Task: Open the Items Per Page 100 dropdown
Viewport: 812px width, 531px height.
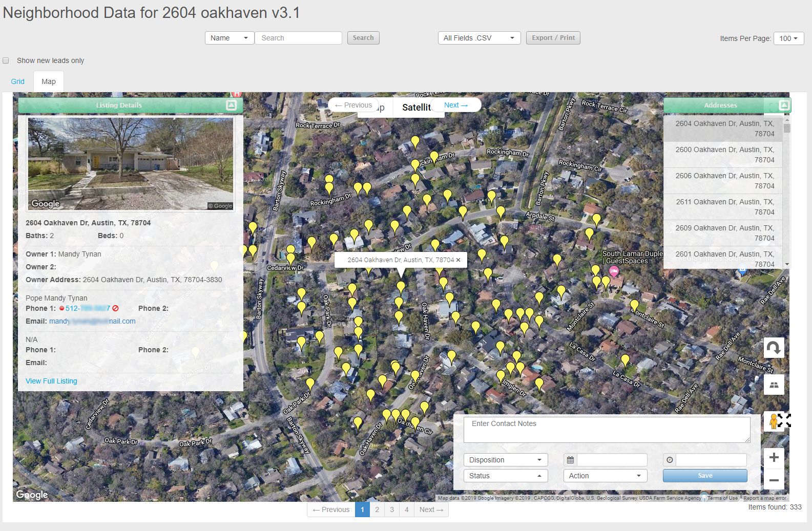Action: coord(788,38)
